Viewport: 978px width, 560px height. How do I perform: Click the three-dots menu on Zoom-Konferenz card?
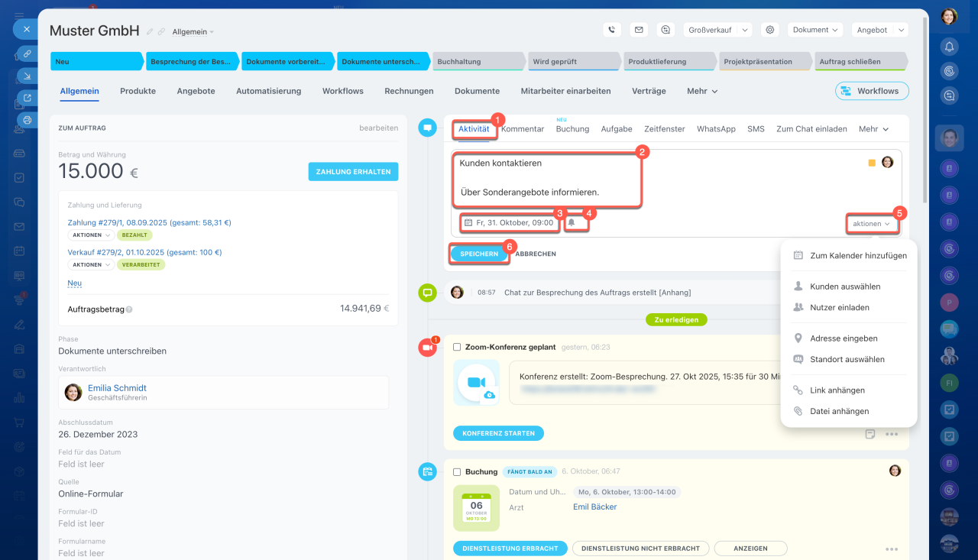(x=891, y=434)
